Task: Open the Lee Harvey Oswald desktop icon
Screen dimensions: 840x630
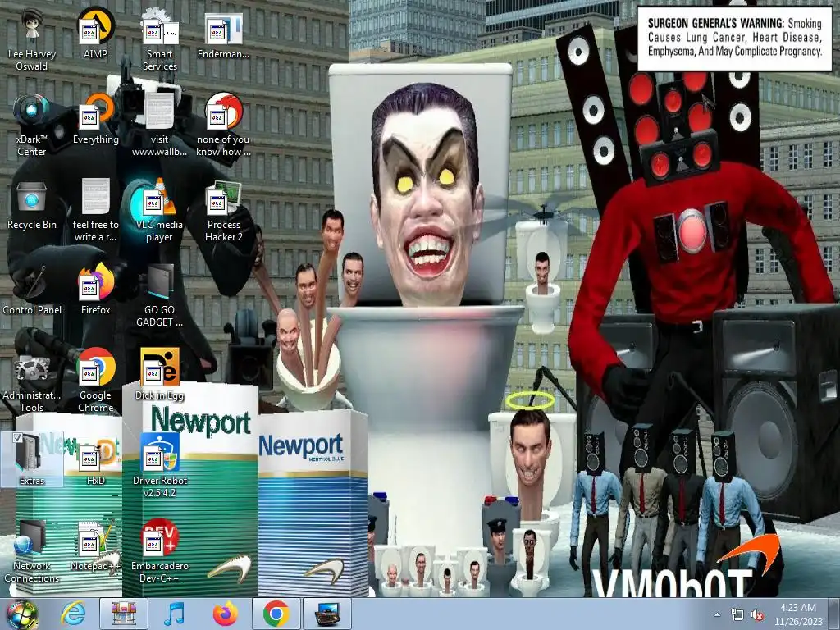Action: pyautogui.click(x=32, y=39)
